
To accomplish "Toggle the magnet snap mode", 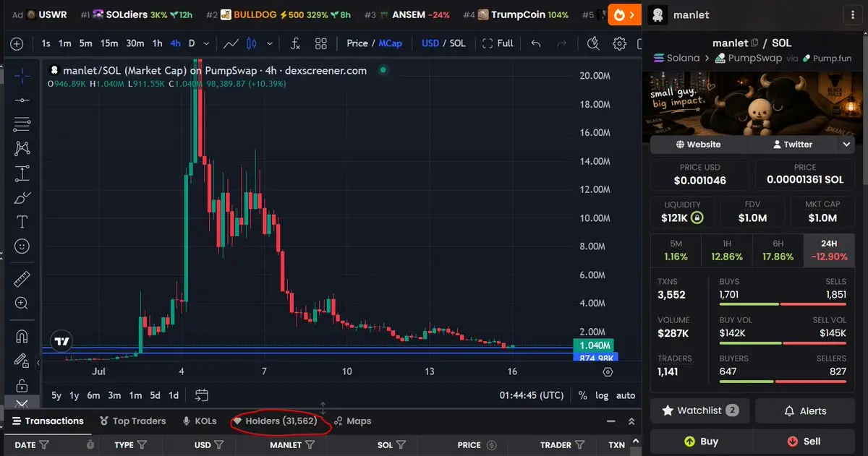I will [x=22, y=336].
